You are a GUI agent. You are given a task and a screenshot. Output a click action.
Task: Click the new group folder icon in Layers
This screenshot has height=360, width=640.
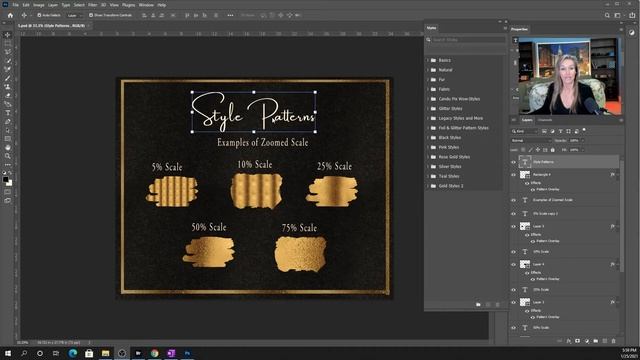coord(596,341)
